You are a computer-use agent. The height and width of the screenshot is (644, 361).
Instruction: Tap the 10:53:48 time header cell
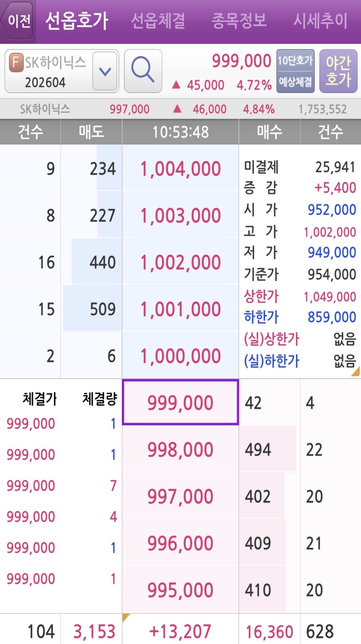click(180, 132)
